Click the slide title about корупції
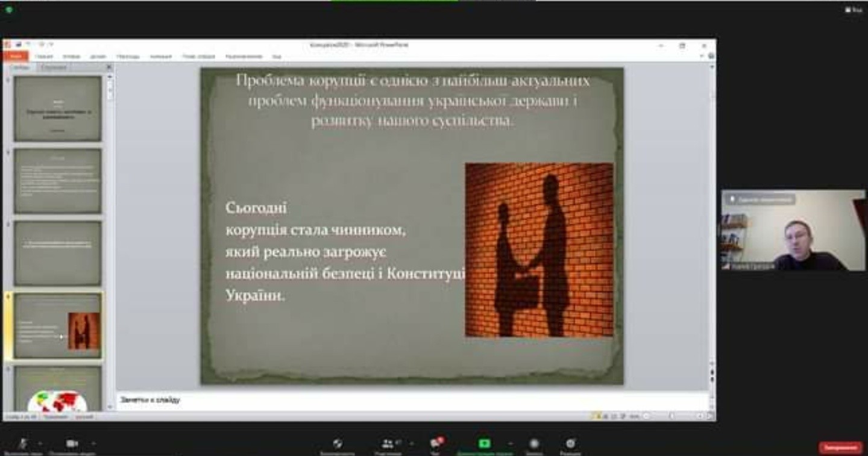Image resolution: width=868 pixels, height=456 pixels. point(413,101)
